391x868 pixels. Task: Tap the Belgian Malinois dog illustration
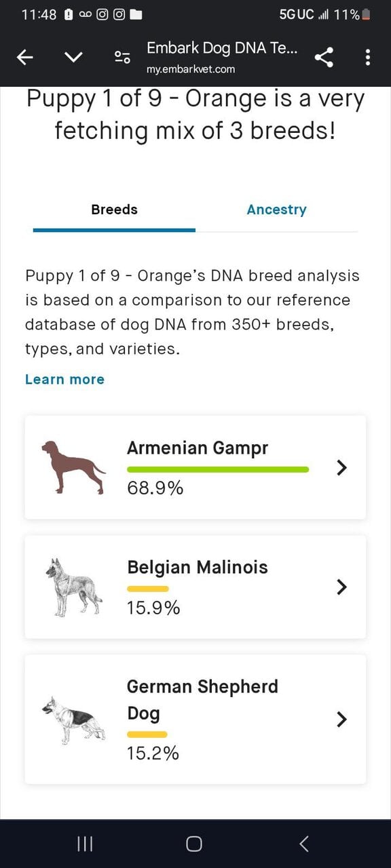(x=73, y=587)
